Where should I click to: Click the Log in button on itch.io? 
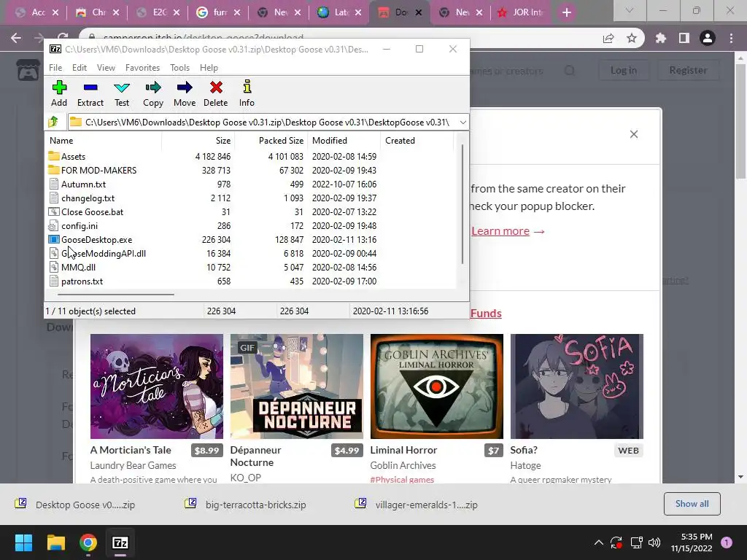[624, 71]
